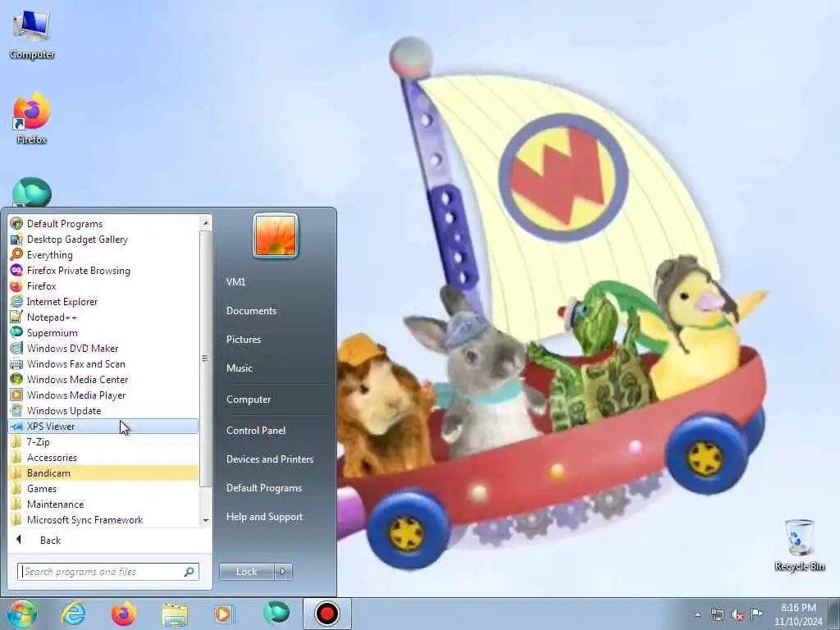Expand the 7-Zip folder
This screenshot has height=630, width=840.
[104, 441]
